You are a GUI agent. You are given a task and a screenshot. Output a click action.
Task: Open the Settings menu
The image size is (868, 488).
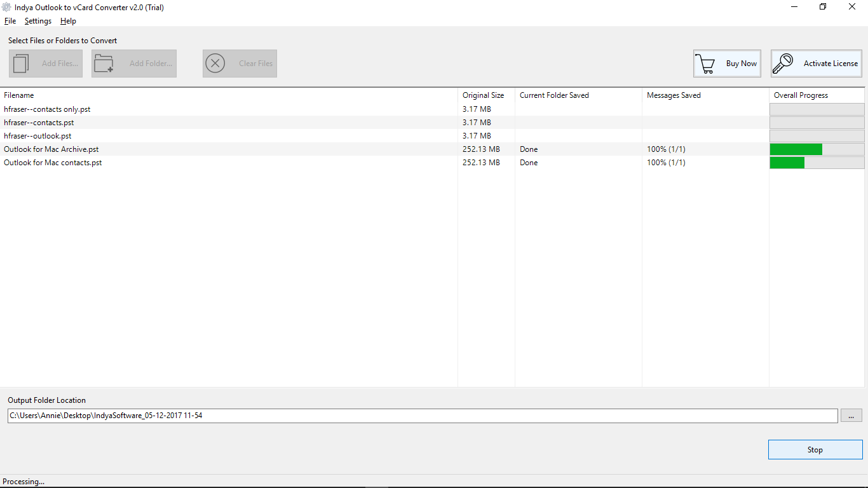38,21
